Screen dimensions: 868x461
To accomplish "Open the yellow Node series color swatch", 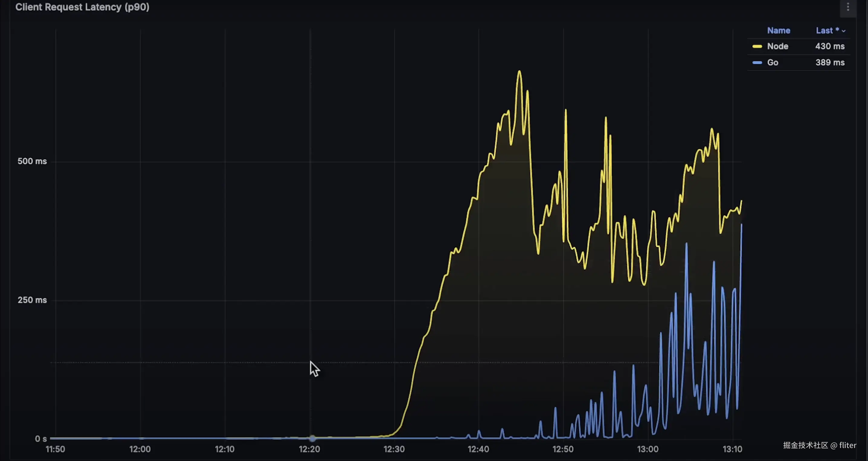I will (x=757, y=47).
